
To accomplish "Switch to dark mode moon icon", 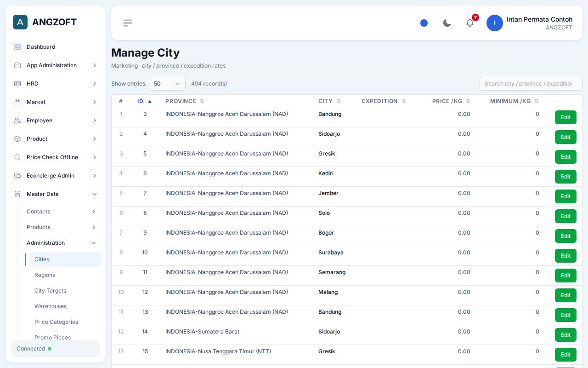I will point(447,23).
